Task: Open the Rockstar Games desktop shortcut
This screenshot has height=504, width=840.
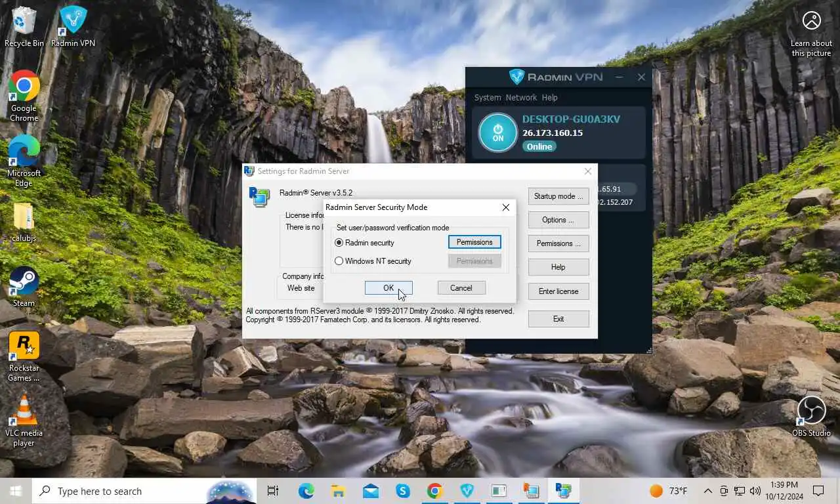Action: click(x=24, y=356)
